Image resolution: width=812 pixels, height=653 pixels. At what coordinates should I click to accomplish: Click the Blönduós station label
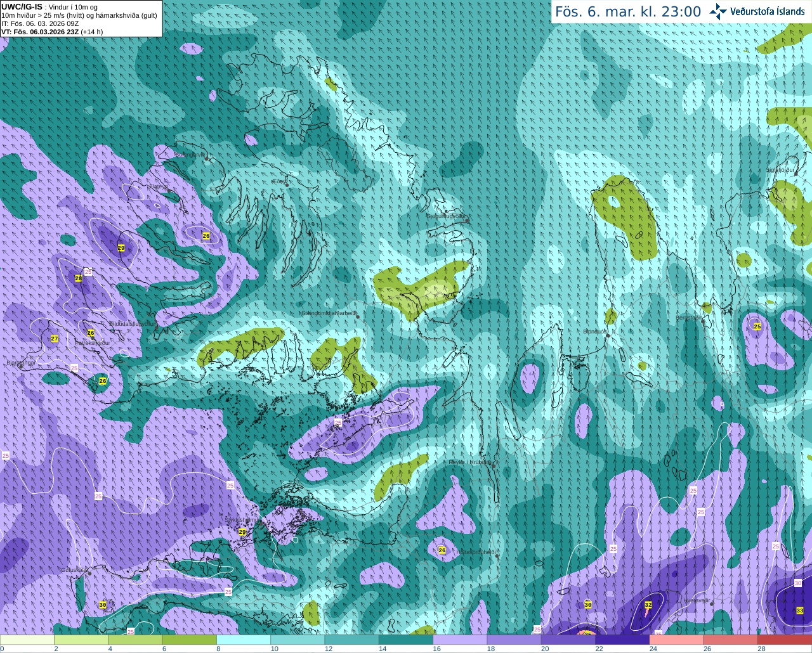(594, 332)
